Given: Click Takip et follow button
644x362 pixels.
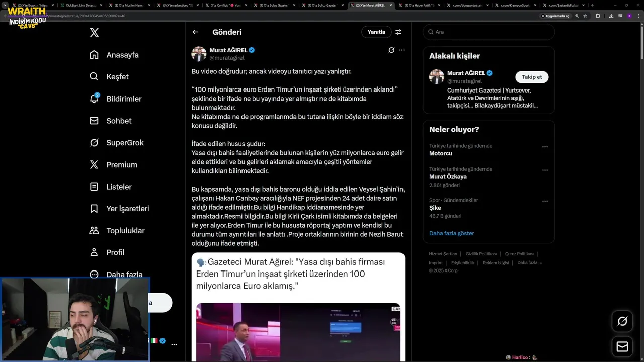Looking at the screenshot, I should tap(532, 77).
